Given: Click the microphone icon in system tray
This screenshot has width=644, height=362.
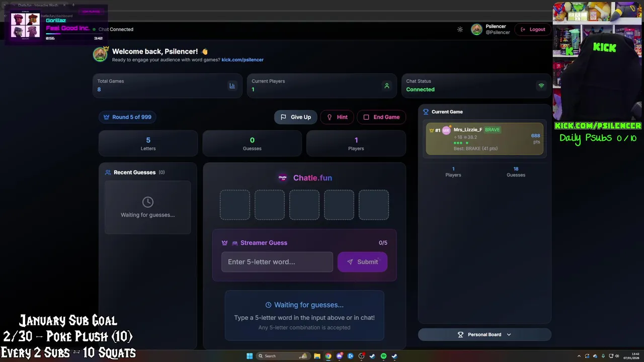Looking at the screenshot, I should (x=603, y=356).
